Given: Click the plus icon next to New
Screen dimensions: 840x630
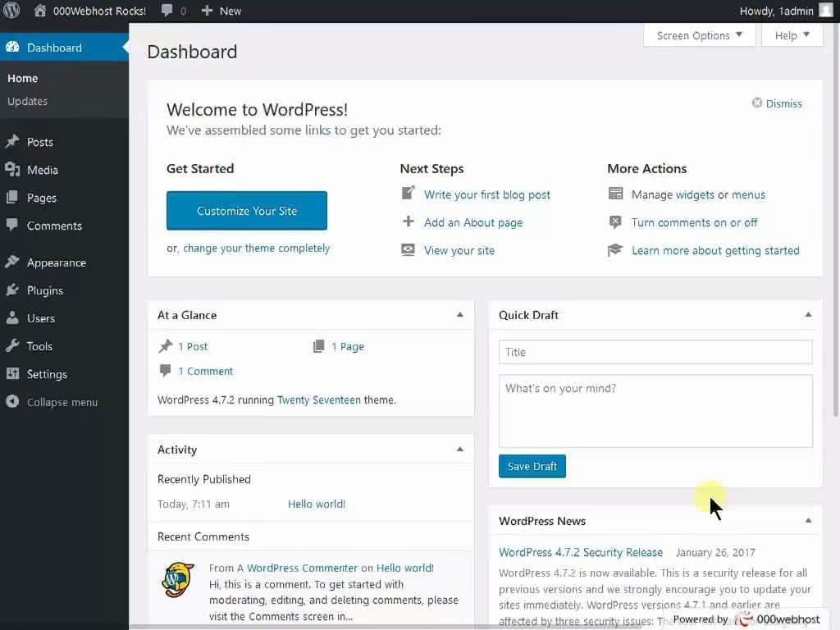Looking at the screenshot, I should pos(207,10).
